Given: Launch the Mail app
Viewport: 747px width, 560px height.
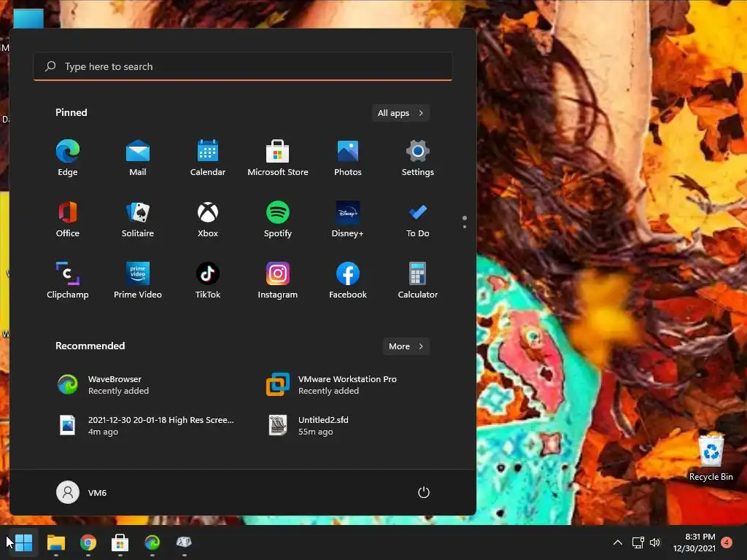Looking at the screenshot, I should pyautogui.click(x=138, y=157).
